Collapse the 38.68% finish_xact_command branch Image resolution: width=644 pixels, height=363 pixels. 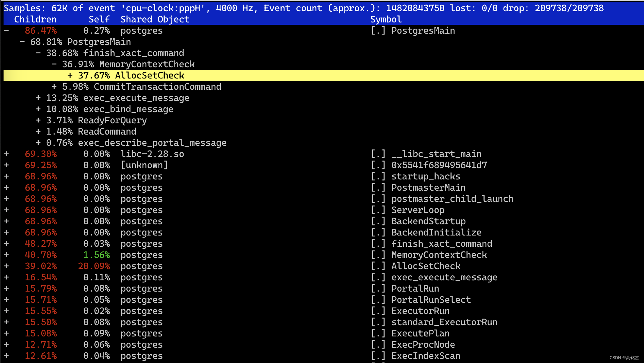[38, 53]
